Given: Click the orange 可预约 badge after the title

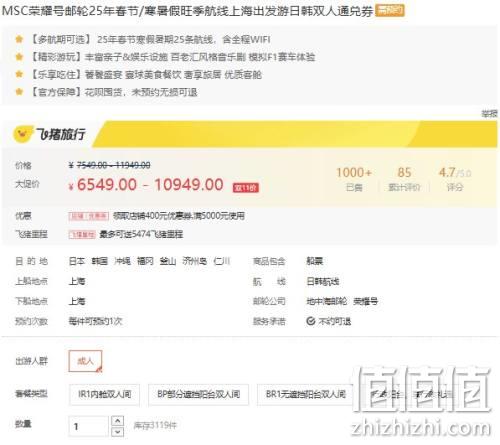Looking at the screenshot, I should [389, 11].
